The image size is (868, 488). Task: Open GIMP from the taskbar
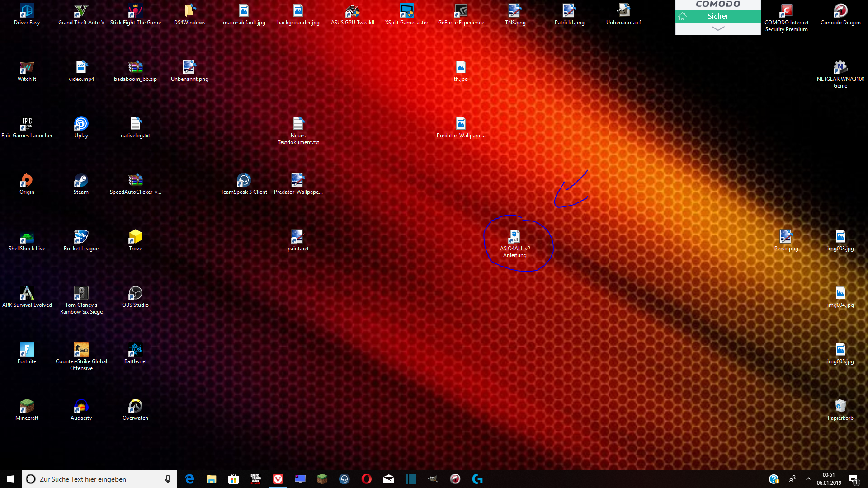click(x=433, y=479)
